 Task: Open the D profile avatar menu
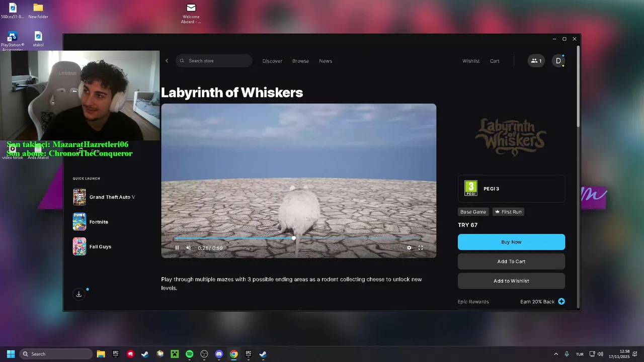pyautogui.click(x=558, y=61)
